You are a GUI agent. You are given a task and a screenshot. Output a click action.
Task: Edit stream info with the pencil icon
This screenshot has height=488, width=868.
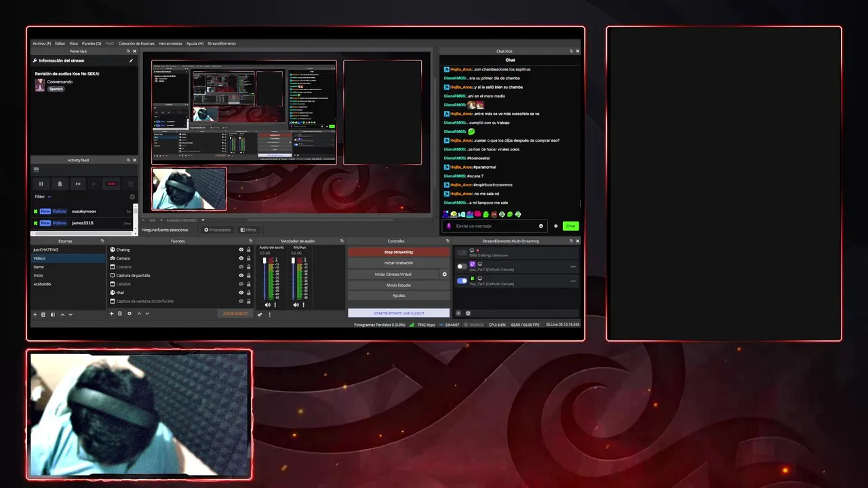132,60
